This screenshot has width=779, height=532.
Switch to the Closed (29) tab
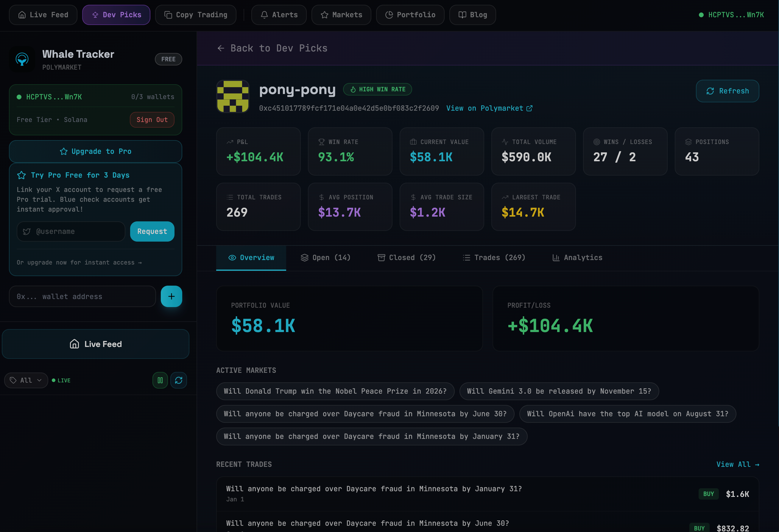[x=406, y=258]
